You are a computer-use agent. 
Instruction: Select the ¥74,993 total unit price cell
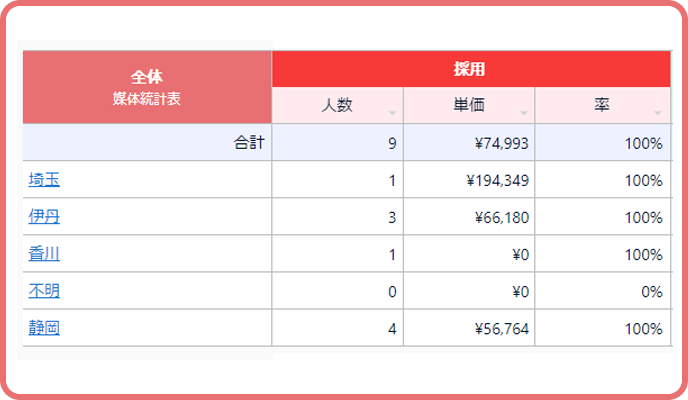[x=501, y=143]
